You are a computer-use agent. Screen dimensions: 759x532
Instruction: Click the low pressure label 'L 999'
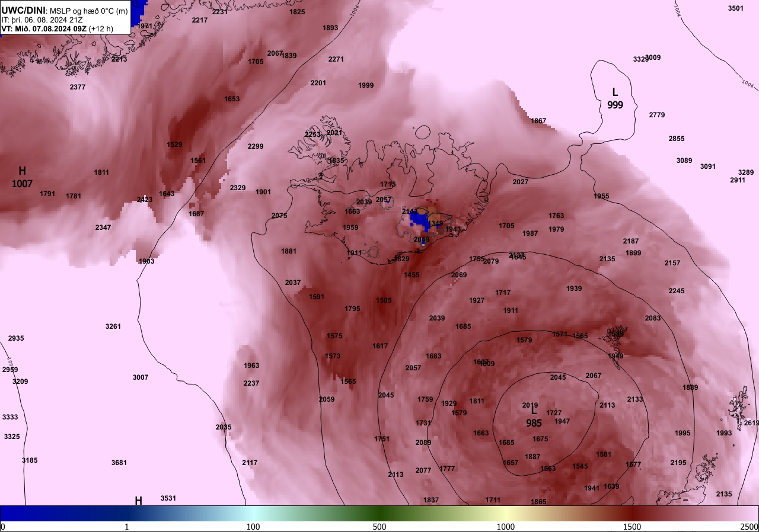click(x=615, y=98)
